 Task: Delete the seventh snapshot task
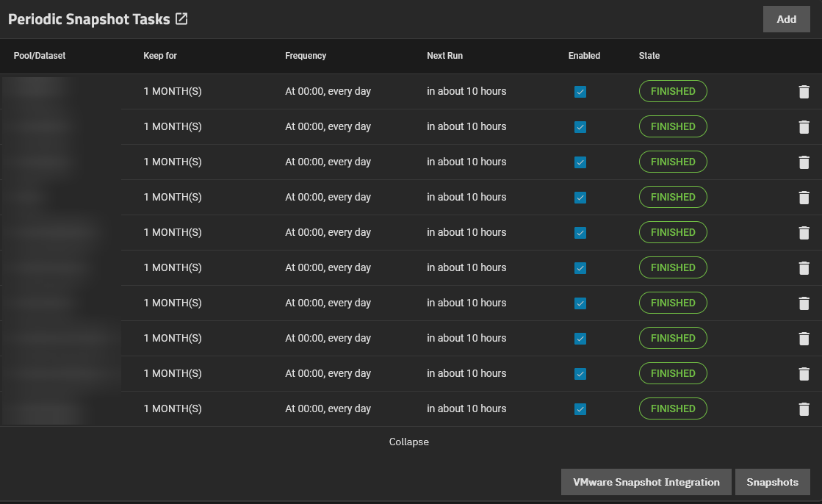point(804,303)
